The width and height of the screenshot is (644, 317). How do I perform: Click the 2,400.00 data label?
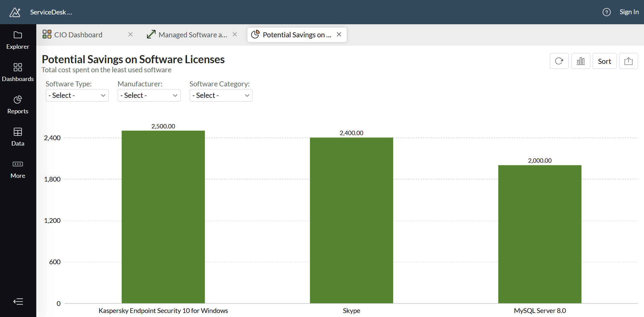tap(351, 133)
